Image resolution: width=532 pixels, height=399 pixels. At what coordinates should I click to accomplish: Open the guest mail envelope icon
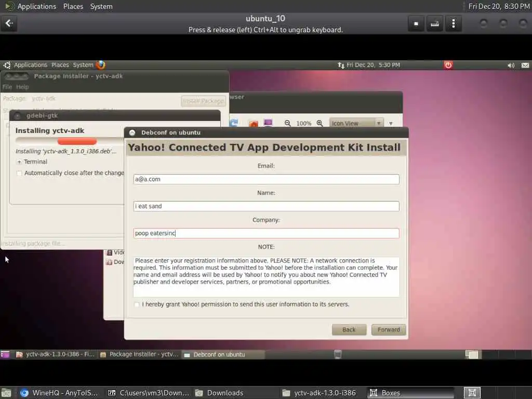pyautogui.click(x=525, y=65)
